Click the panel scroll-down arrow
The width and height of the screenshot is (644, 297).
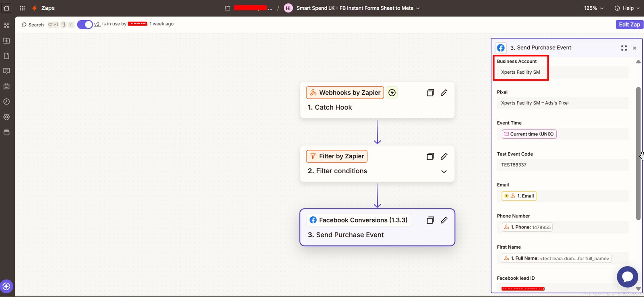click(x=638, y=289)
